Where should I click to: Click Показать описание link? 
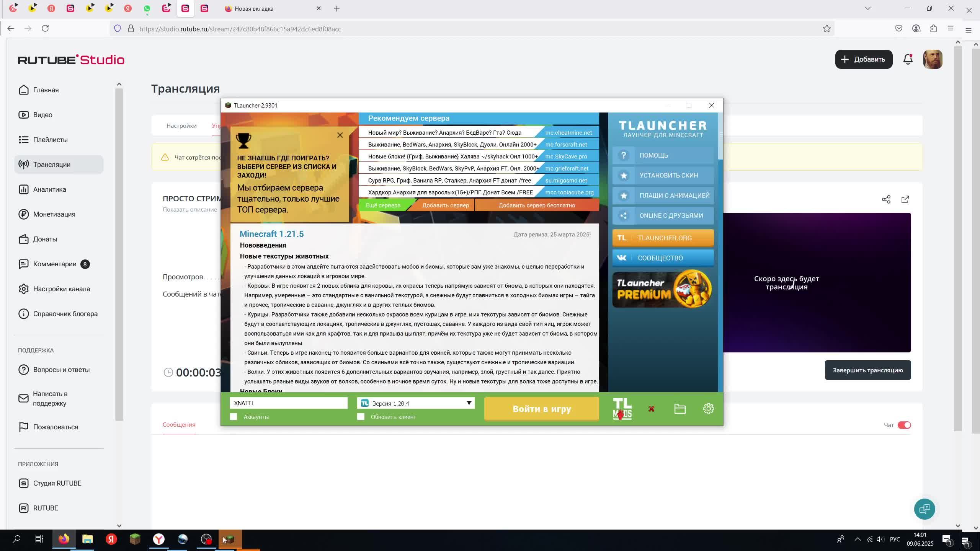[189, 210]
